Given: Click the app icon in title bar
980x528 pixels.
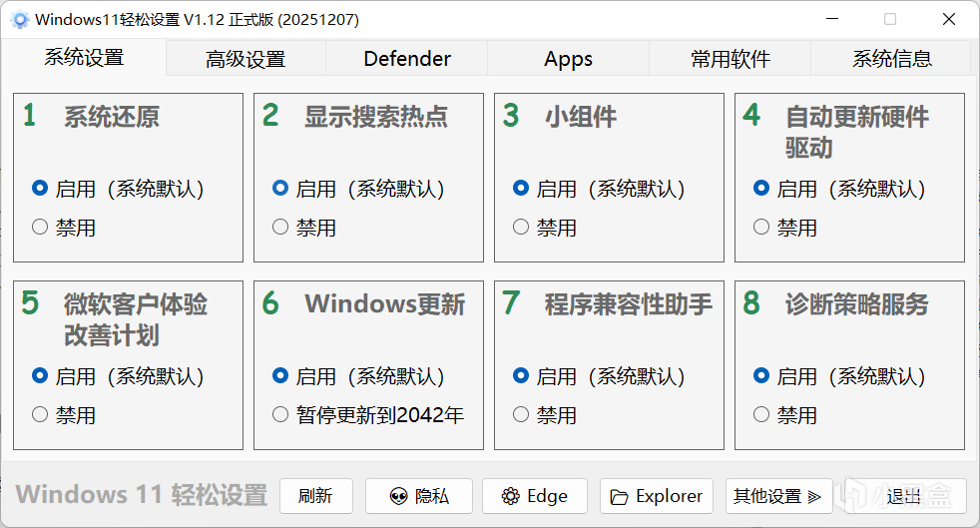Looking at the screenshot, I should click(x=19, y=19).
